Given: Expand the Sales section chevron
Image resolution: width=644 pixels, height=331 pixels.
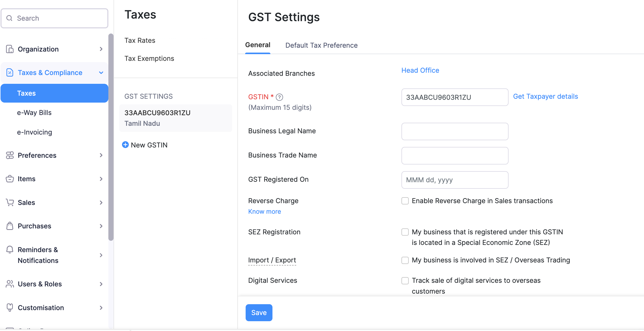Looking at the screenshot, I should point(101,203).
